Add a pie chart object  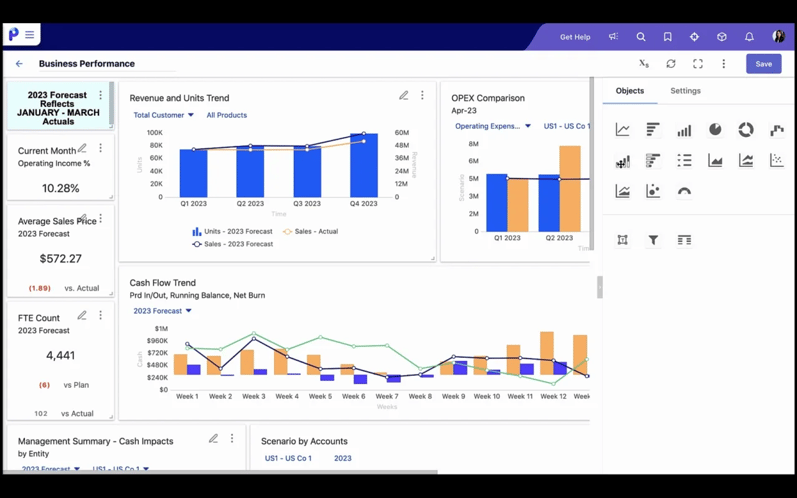click(715, 130)
